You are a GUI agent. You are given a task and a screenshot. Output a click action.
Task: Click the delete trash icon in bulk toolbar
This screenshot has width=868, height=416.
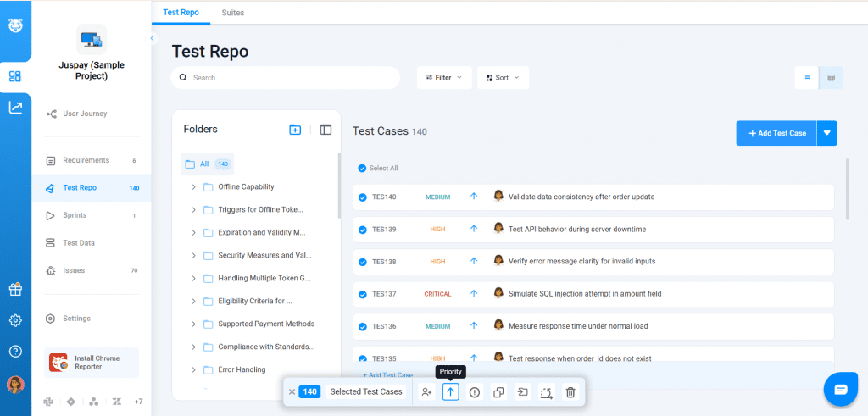pyautogui.click(x=570, y=392)
